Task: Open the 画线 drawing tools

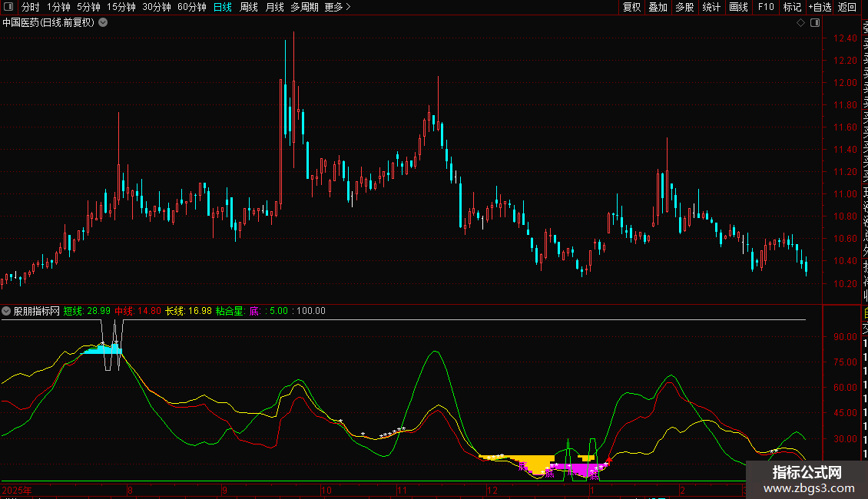Action: [x=738, y=7]
